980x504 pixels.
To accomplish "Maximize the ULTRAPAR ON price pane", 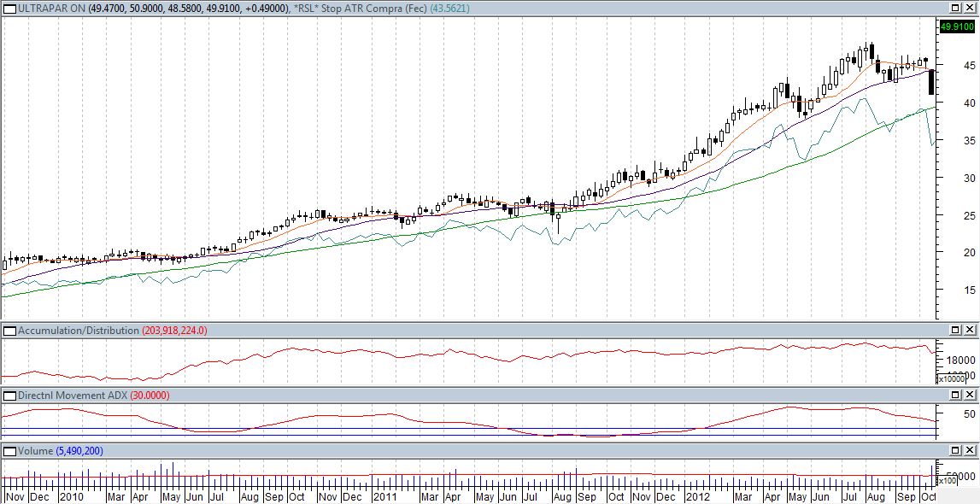I will tap(955, 9).
